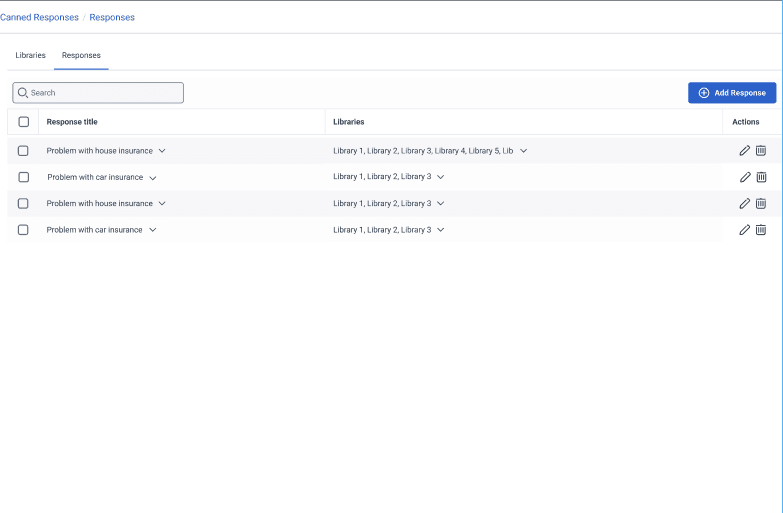
Task: Select the checkbox of the fourth row
Action: click(x=24, y=230)
